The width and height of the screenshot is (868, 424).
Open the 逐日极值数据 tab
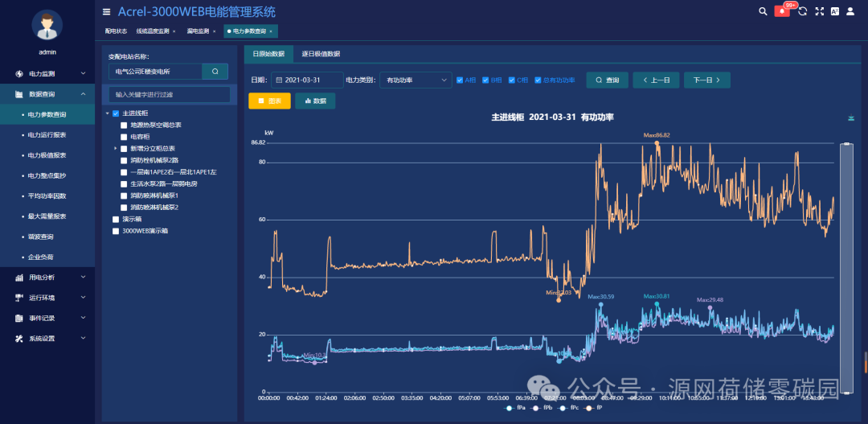click(x=321, y=54)
